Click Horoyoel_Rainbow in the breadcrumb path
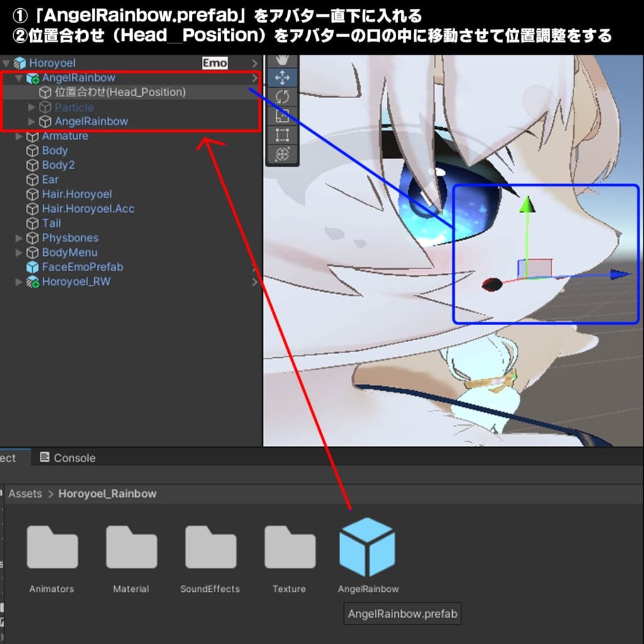Screen dimensions: 644x644 [x=108, y=494]
